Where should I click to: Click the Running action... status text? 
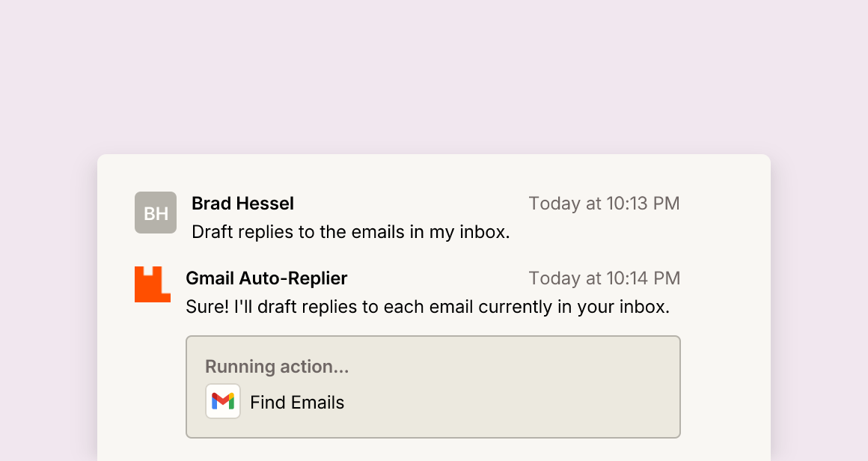(277, 367)
